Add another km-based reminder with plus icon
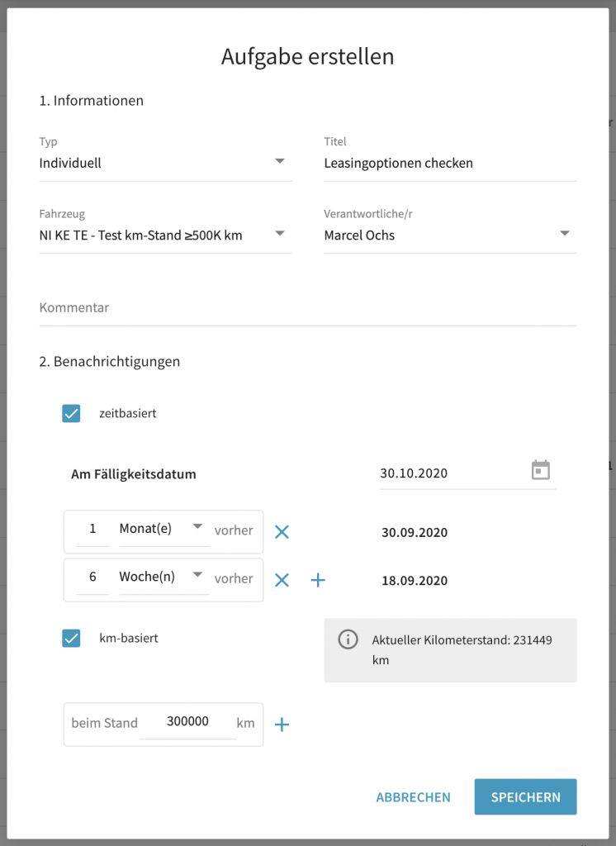The image size is (616, 846). coord(282,725)
